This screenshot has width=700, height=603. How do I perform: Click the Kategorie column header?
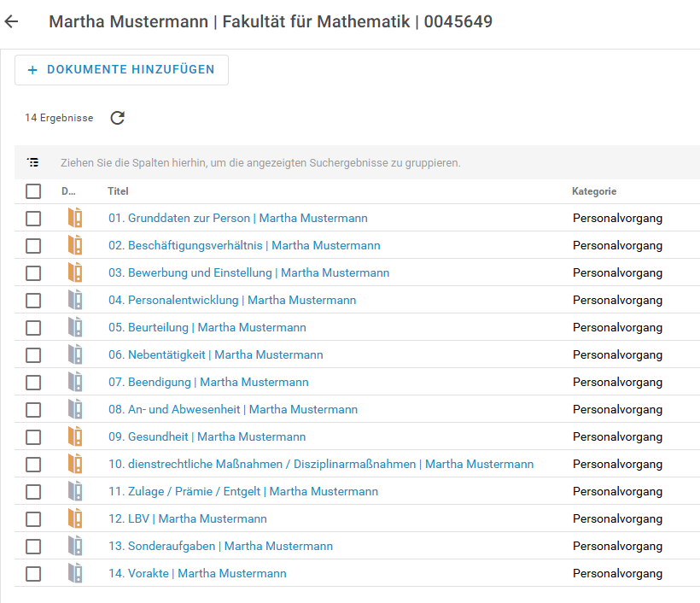(594, 191)
